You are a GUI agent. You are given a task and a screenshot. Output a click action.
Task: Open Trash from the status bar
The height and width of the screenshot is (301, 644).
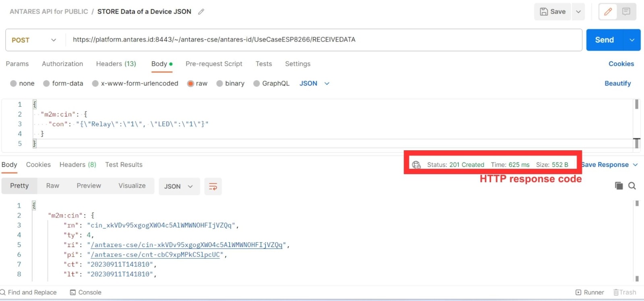click(625, 293)
